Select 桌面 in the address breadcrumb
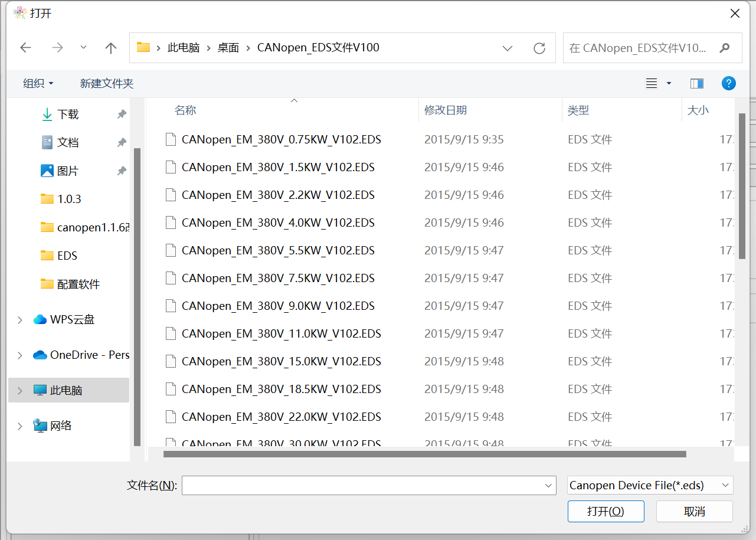This screenshot has height=540, width=756. [228, 48]
